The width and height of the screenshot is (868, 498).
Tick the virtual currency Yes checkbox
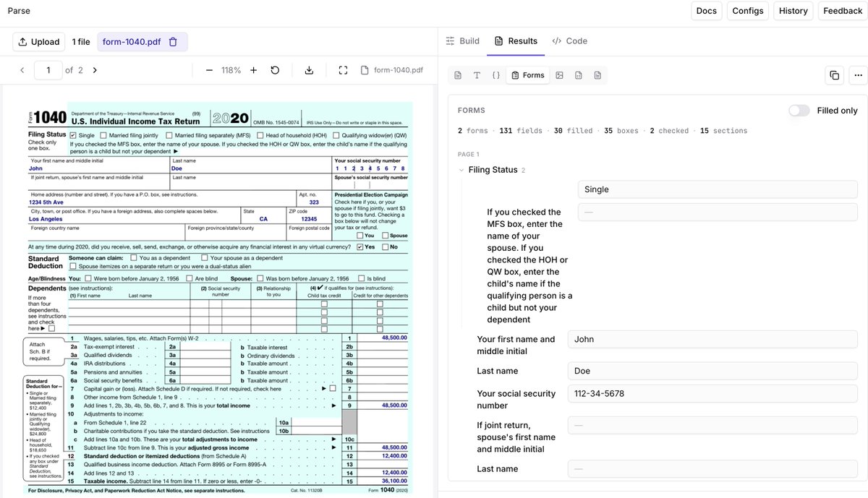[x=359, y=247]
